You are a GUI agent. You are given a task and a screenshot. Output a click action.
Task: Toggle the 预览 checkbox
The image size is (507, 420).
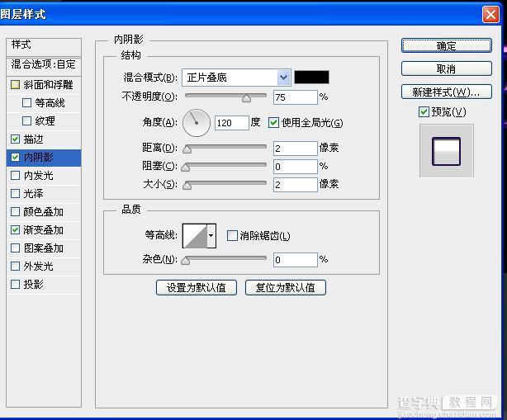(x=424, y=112)
